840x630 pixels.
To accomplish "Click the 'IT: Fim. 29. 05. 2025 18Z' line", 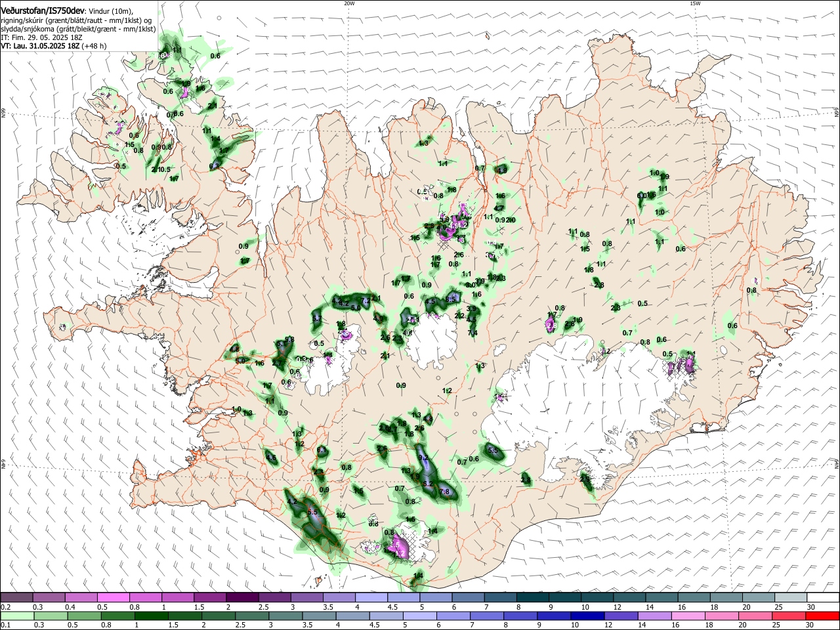I will [x=41, y=38].
